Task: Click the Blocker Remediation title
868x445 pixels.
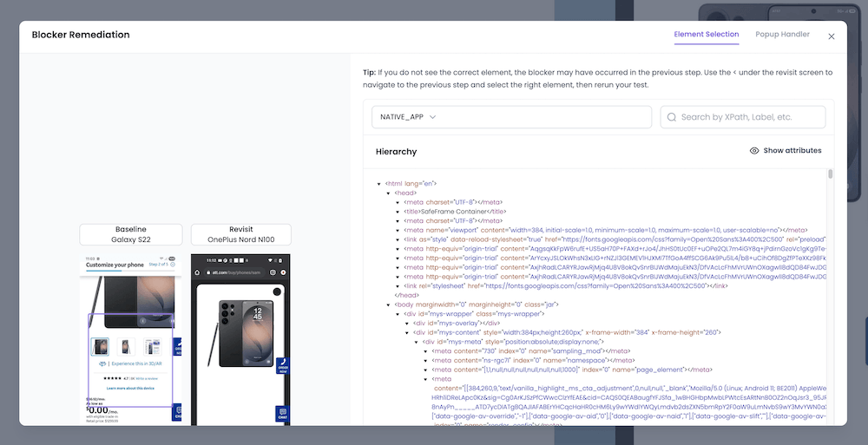Action: pyautogui.click(x=81, y=35)
